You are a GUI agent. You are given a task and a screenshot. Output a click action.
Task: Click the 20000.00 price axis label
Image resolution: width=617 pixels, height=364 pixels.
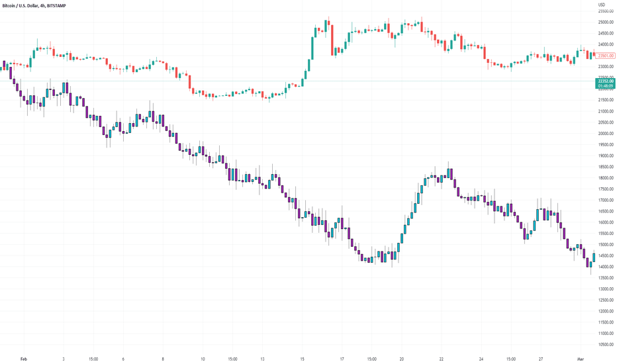[x=606, y=134]
